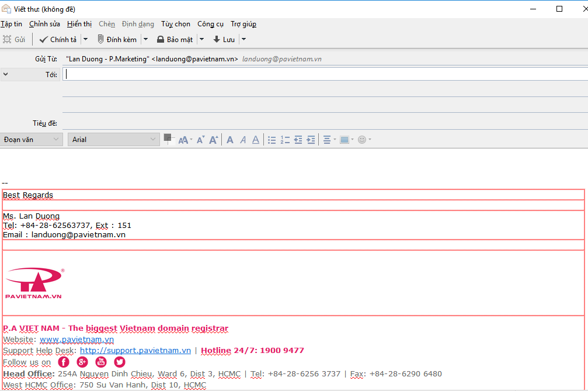Open the smiley emoticon picker
588x391 pixels.
point(364,140)
